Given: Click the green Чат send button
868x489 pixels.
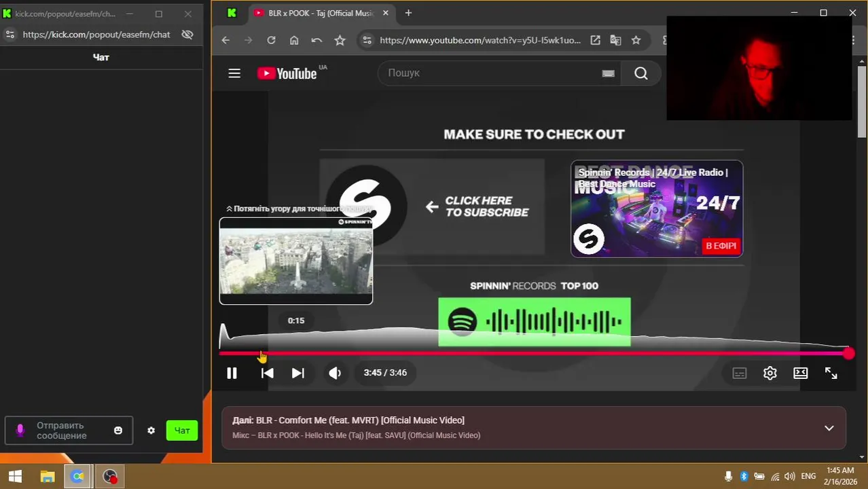Looking at the screenshot, I should [x=182, y=431].
